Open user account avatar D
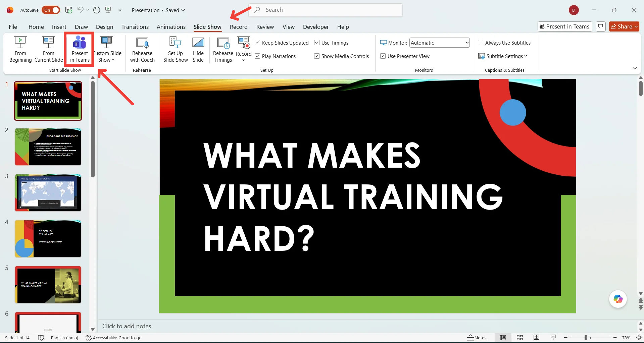 coord(574,10)
